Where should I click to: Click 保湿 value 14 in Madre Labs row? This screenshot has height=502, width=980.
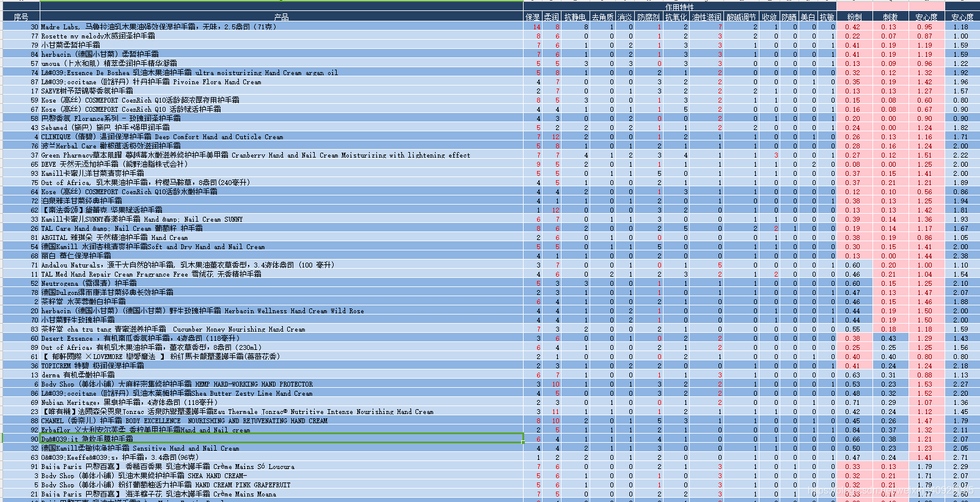point(533,27)
